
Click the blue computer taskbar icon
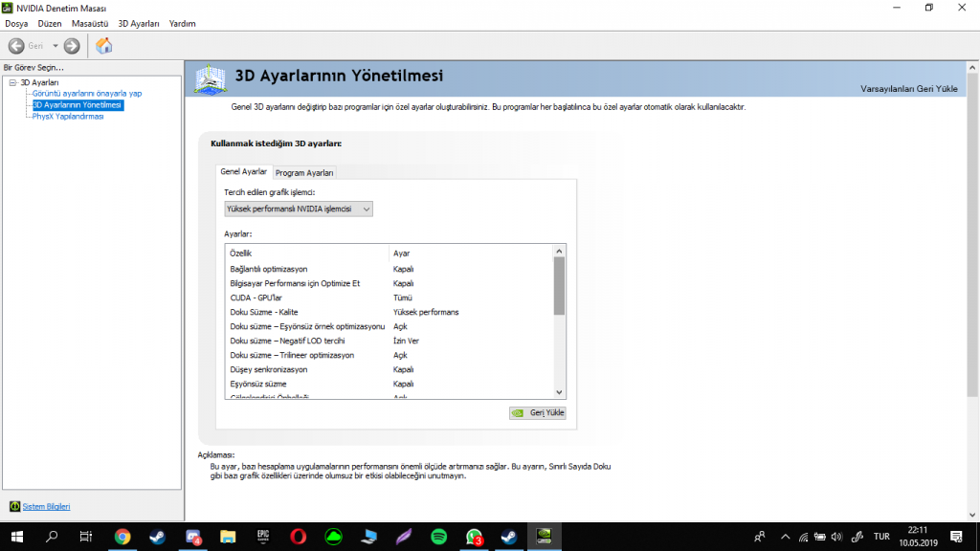368,537
